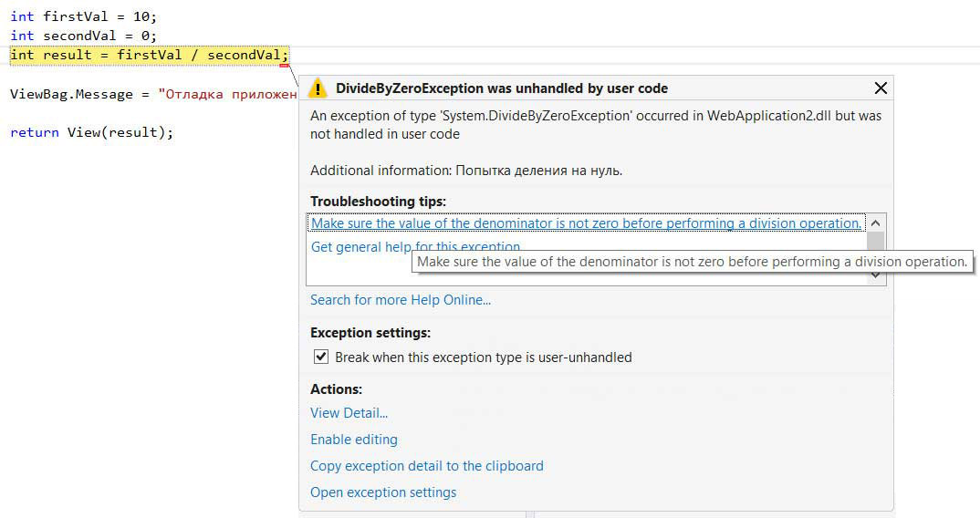980x518 pixels.
Task: Copy exception detail to the clipboard
Action: point(427,466)
